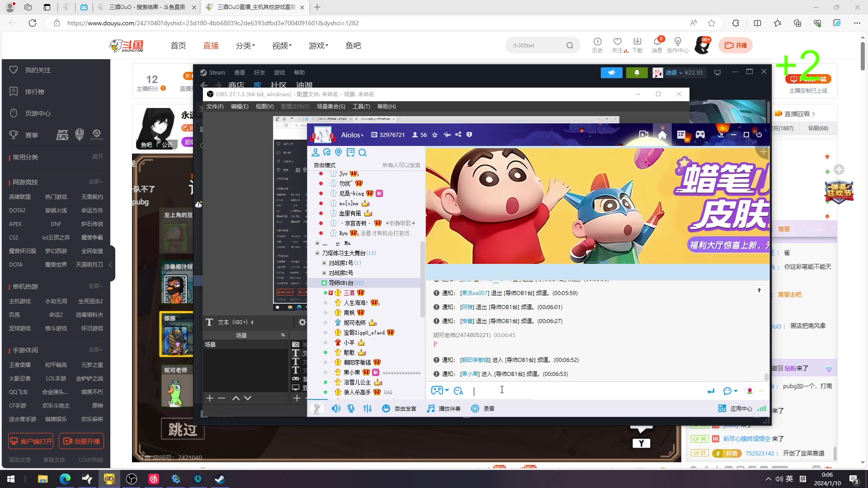Screen dimensions: 868x488
Task: Open the 工具(T) menu in OBS
Action: click(362, 107)
